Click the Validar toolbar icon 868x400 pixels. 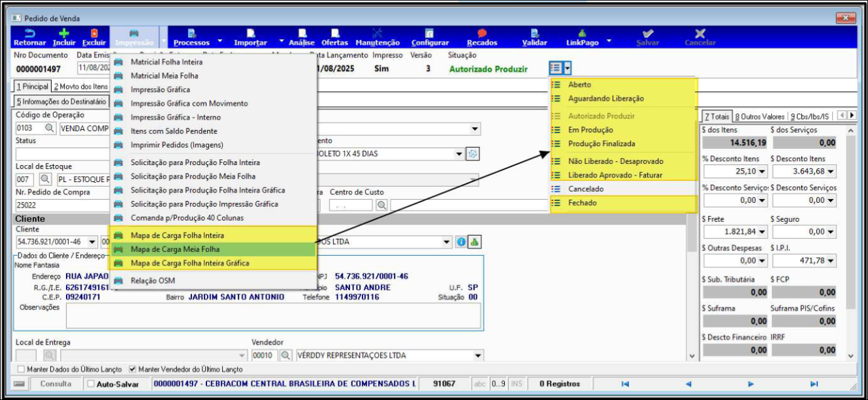pos(534,33)
